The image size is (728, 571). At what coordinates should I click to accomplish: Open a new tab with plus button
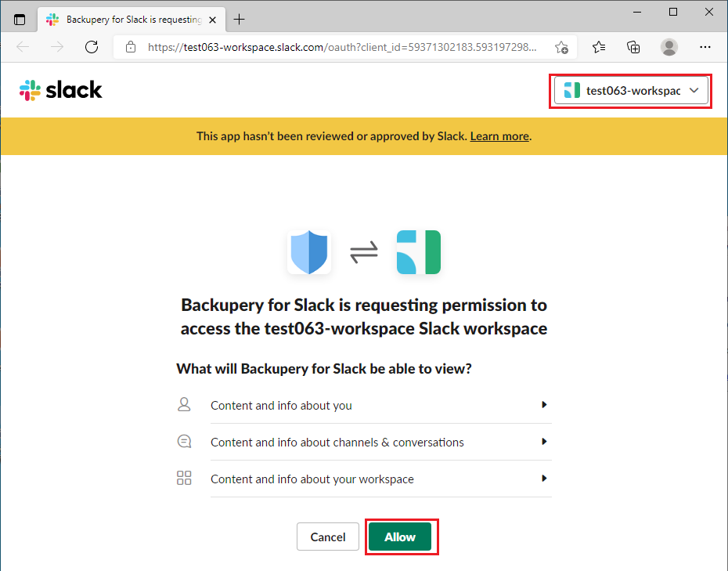click(x=239, y=20)
